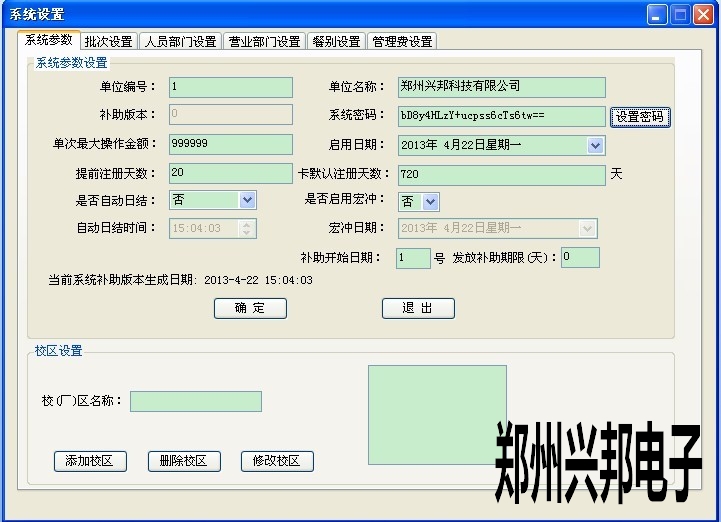Click the 修改校区 button
This screenshot has height=522, width=721.
pos(277,461)
